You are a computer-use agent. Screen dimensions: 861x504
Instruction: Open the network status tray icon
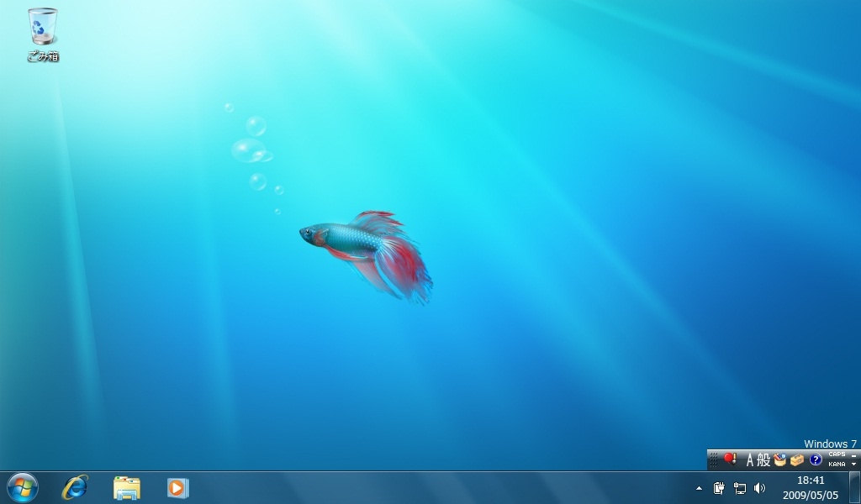[x=740, y=487]
